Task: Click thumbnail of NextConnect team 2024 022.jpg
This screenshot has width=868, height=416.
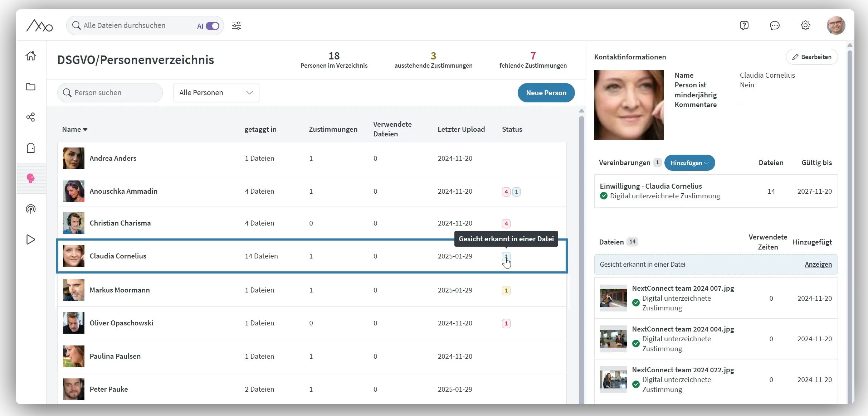Action: [613, 379]
